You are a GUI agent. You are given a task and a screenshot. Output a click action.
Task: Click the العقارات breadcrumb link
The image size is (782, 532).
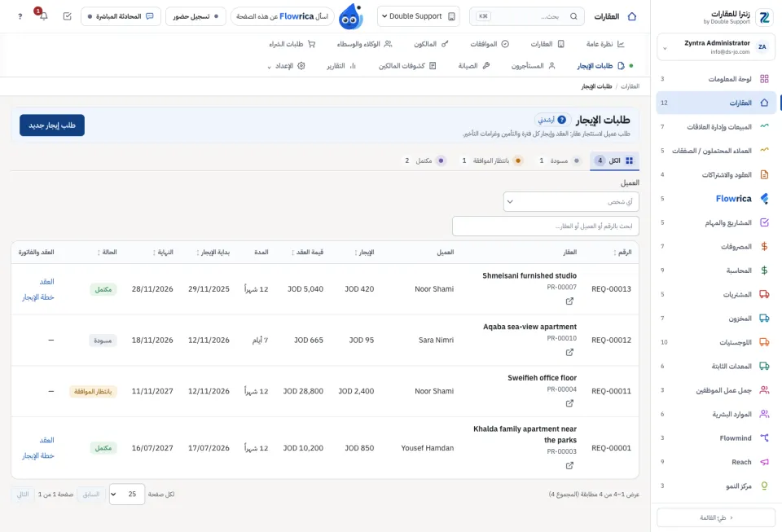click(x=630, y=86)
